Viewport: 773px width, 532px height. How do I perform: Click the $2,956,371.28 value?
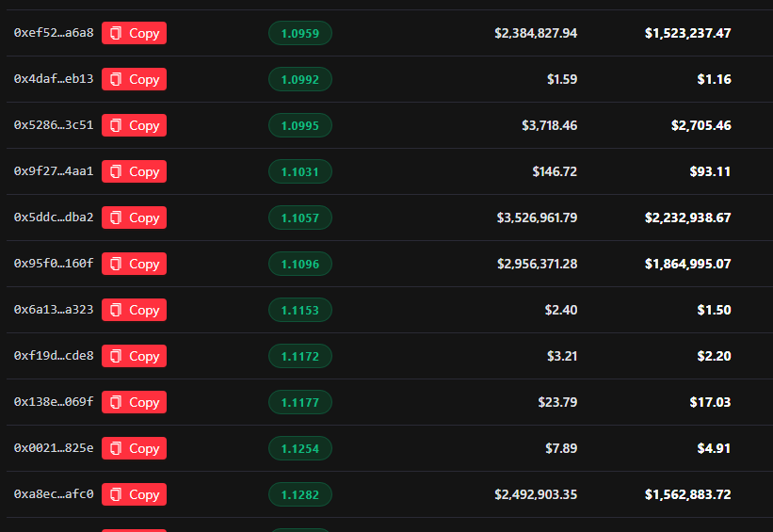(x=538, y=264)
